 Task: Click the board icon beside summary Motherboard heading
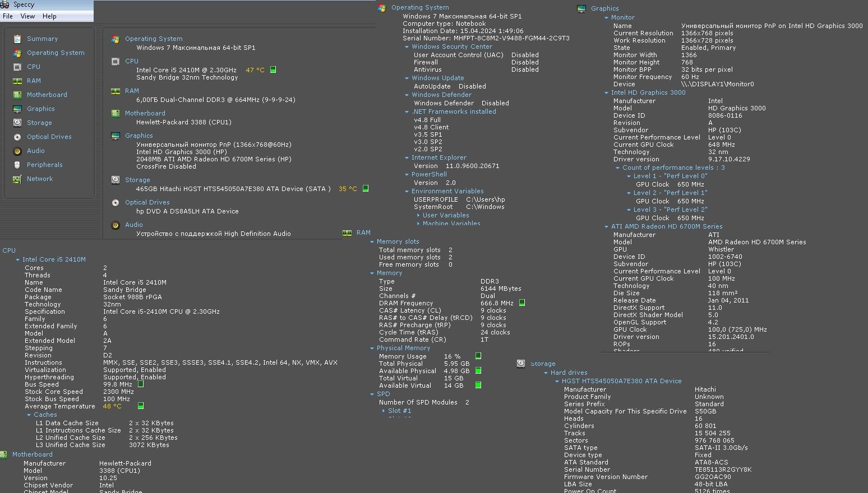coord(116,113)
